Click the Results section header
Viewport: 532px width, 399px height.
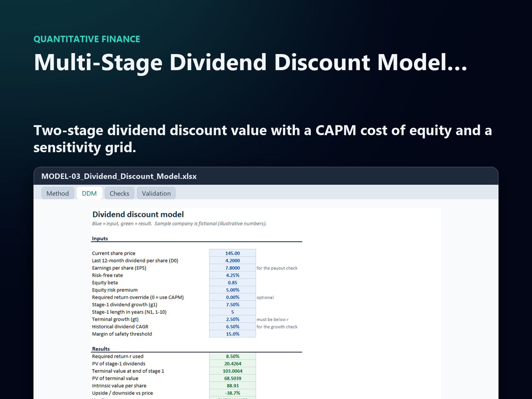point(101,349)
